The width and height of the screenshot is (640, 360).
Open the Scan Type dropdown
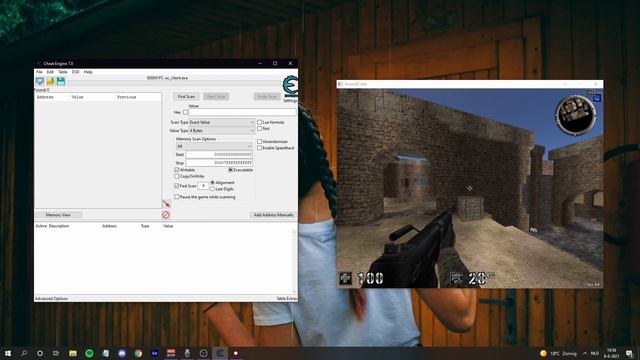pyautogui.click(x=221, y=122)
